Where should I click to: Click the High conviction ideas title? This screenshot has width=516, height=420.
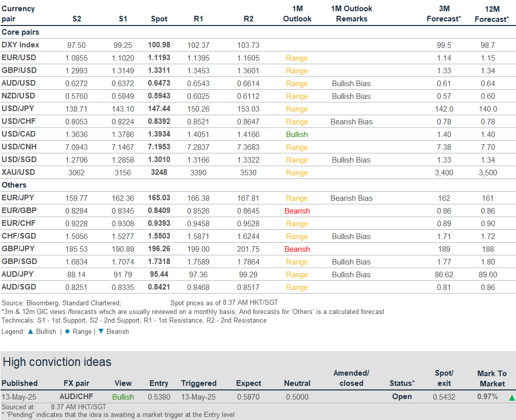57,362
